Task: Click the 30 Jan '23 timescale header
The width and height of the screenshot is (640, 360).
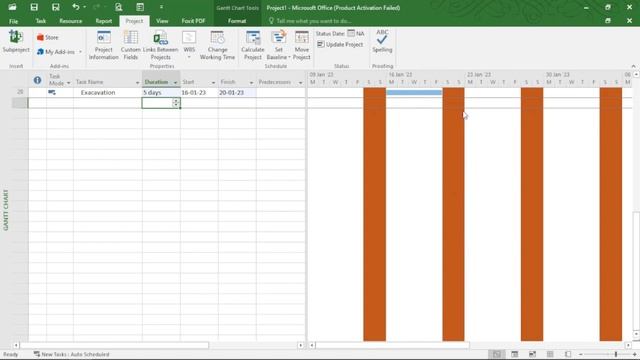Action: click(558, 75)
